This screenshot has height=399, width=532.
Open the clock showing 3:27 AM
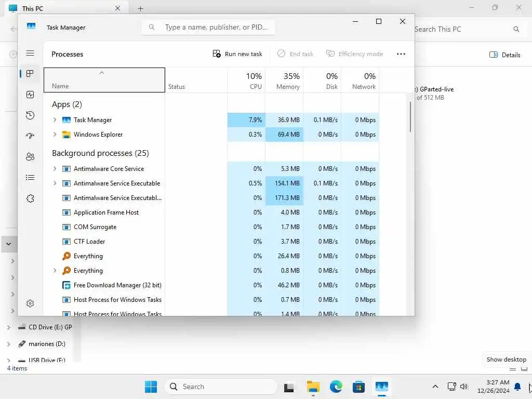(494, 387)
